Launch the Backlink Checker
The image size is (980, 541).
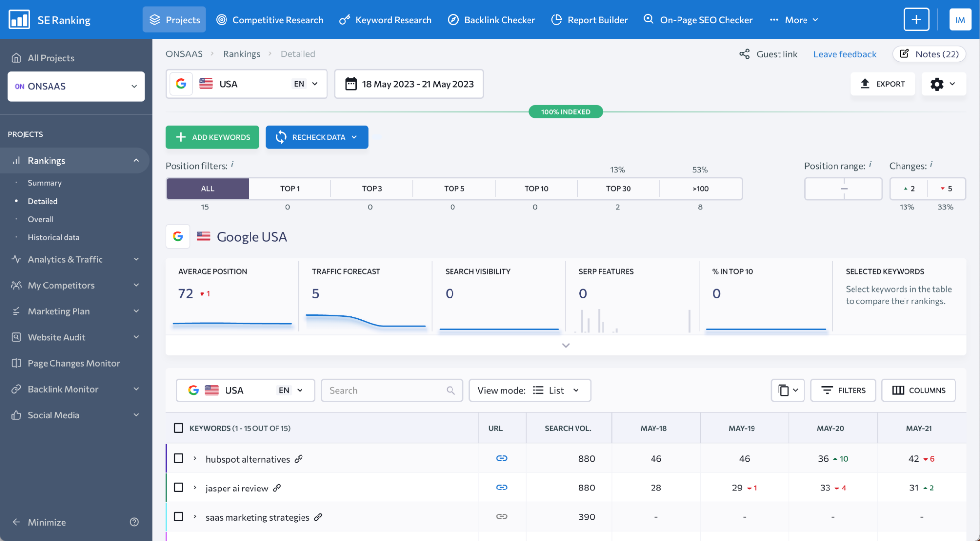[x=491, y=20]
